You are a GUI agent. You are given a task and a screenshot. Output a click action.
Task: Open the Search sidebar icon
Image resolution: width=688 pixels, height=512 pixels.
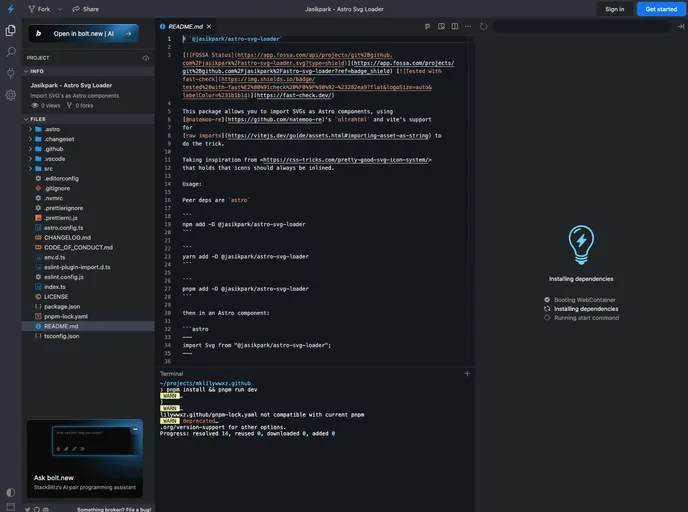11,52
